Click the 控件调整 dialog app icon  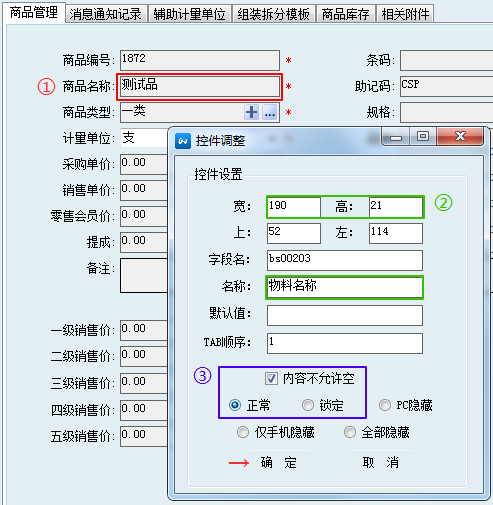[183, 141]
